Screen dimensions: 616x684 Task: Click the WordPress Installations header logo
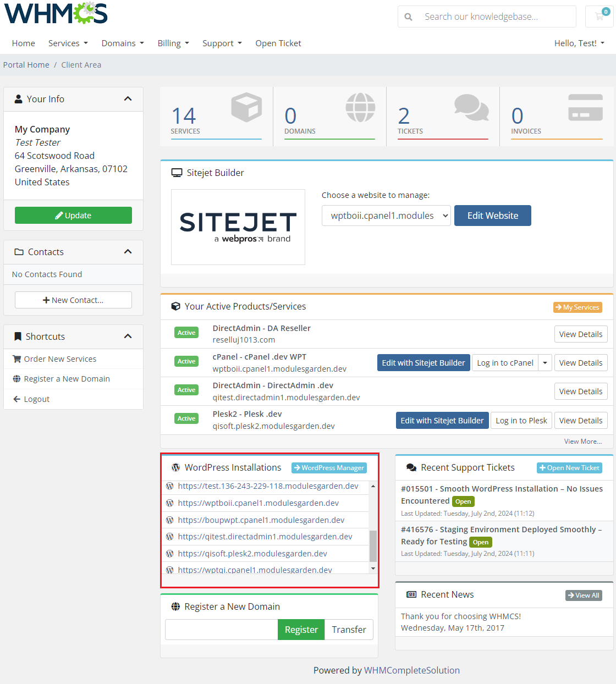pyautogui.click(x=176, y=467)
